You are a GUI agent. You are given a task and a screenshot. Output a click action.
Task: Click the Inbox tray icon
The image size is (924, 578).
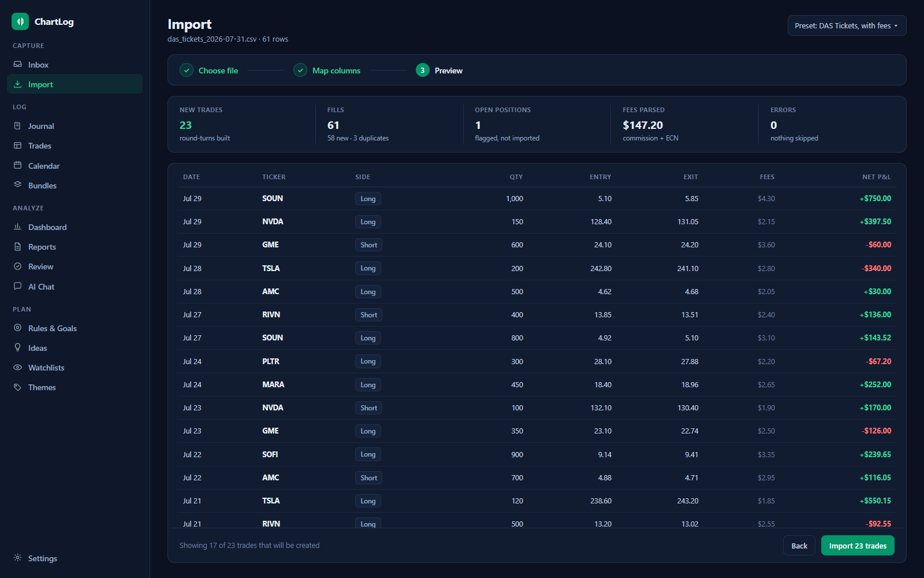[x=18, y=64]
